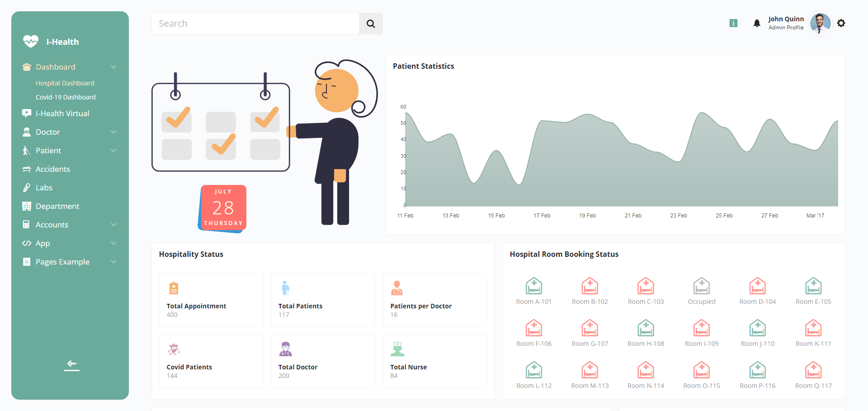Screen dimensions: 868x411
Task: Open the Labs menu item
Action: click(x=44, y=188)
